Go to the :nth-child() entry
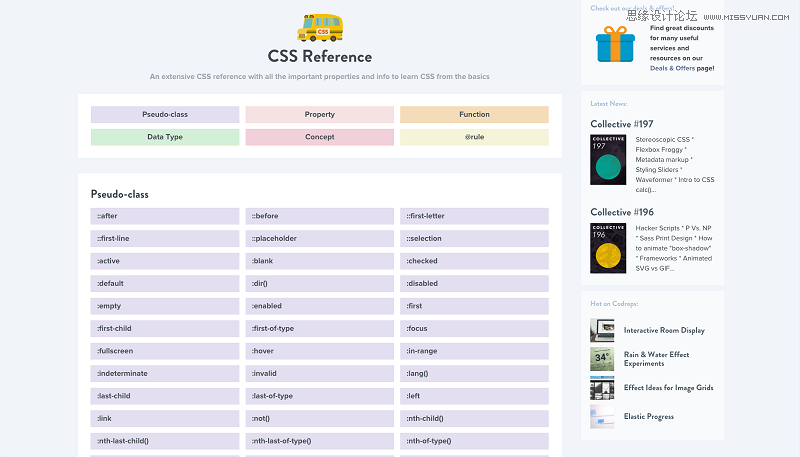The width and height of the screenshot is (800, 457). pyautogui.click(x=474, y=418)
